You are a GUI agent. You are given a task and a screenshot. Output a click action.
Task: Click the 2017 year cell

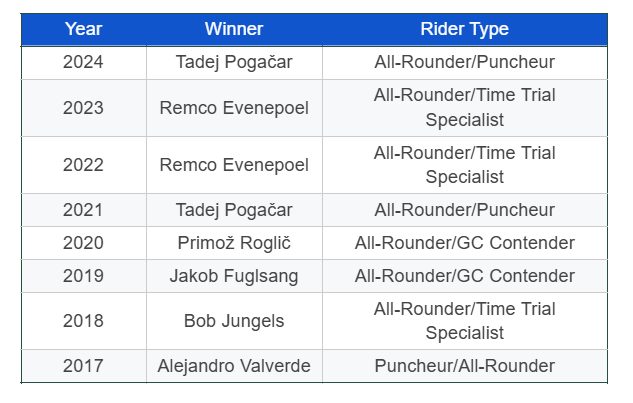pos(84,366)
